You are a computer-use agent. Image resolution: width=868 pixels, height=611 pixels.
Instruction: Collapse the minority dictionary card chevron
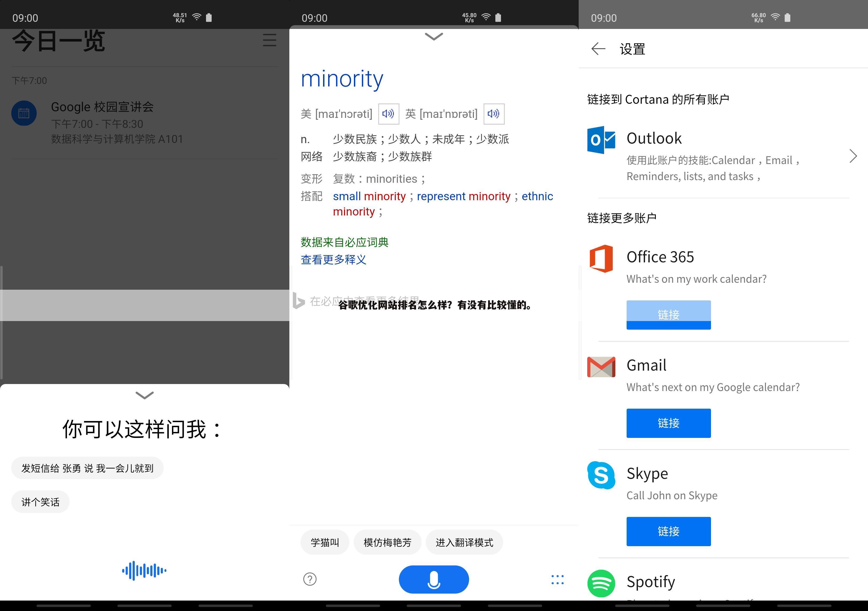coord(434,36)
